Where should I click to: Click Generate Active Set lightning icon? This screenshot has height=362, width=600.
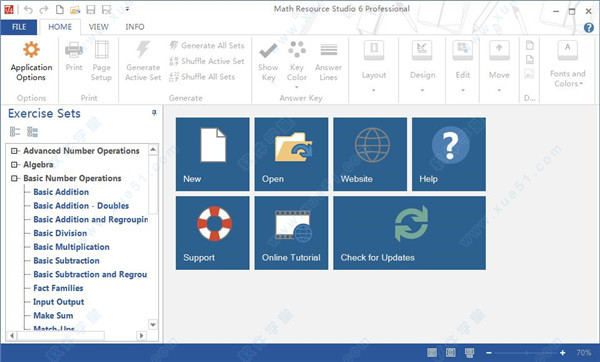pos(143,50)
